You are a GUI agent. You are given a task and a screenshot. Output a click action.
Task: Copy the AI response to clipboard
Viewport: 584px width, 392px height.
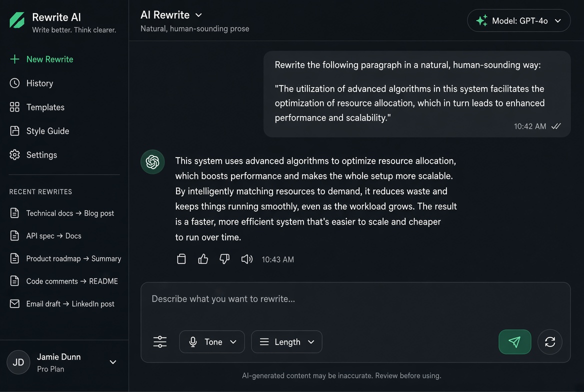coord(181,259)
